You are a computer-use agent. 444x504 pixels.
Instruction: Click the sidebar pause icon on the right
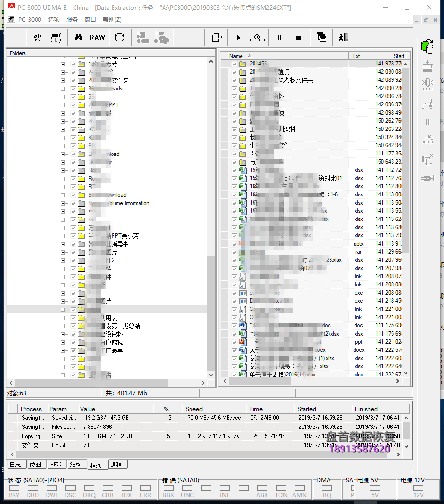pyautogui.click(x=427, y=122)
